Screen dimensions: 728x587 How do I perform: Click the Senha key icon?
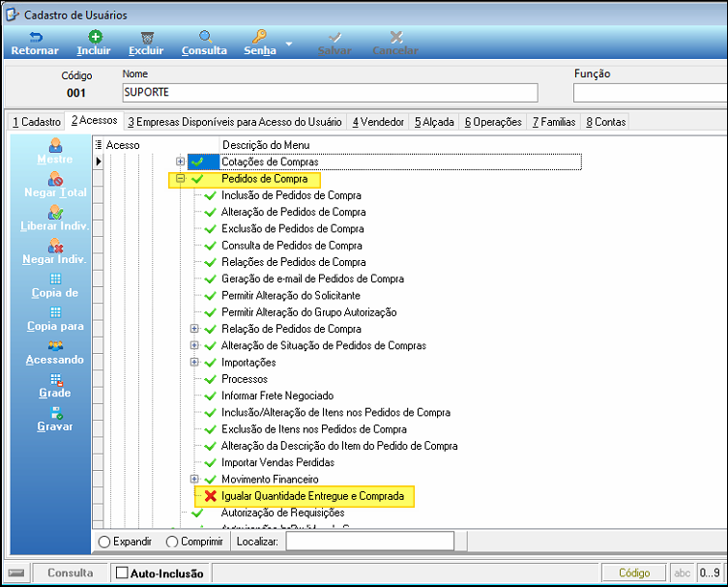point(259,37)
